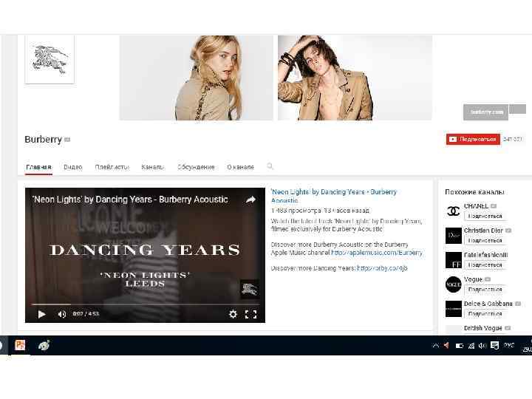Open the Главная tab
Viewport: 532px width, 399px height.
[38, 167]
